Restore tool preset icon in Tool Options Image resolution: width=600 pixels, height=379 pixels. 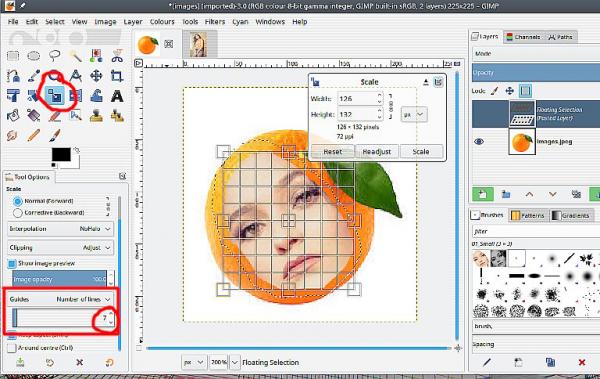pyautogui.click(x=50, y=362)
